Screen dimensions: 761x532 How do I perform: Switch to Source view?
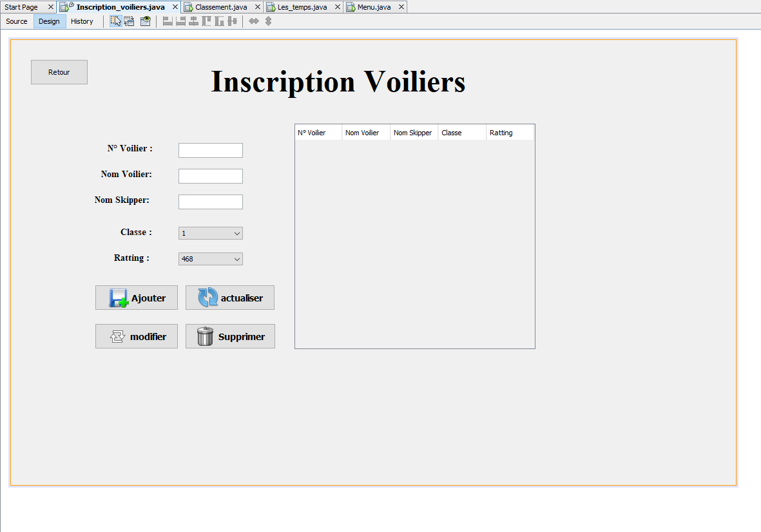tap(17, 21)
